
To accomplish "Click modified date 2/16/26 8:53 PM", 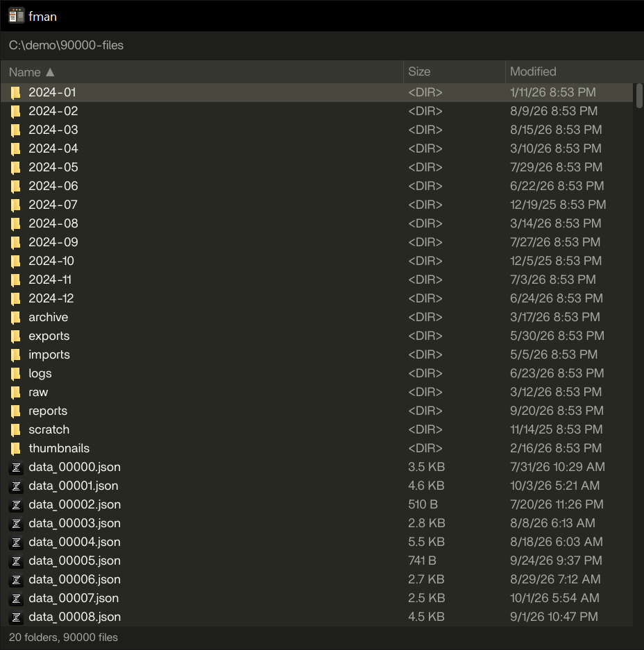I will point(556,449).
